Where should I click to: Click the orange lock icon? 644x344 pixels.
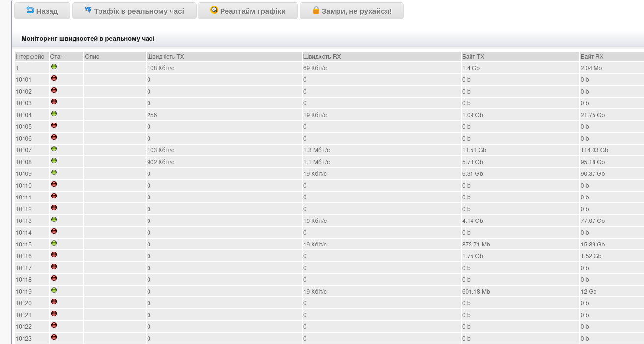(x=316, y=10)
